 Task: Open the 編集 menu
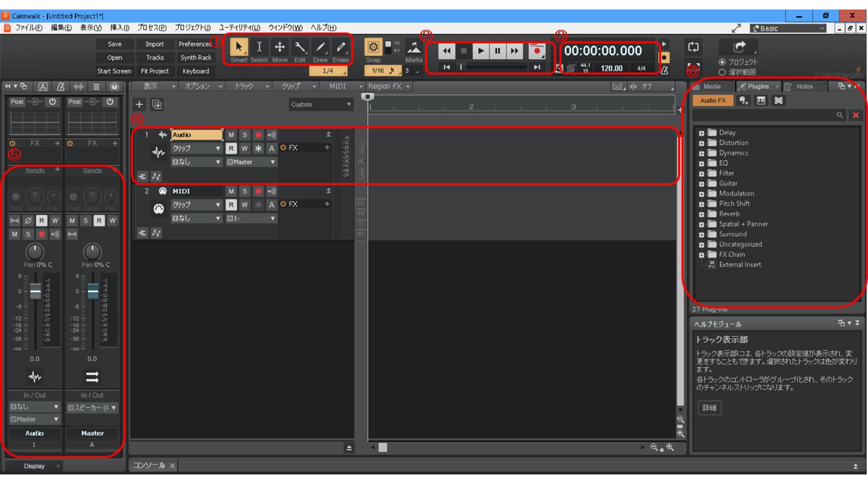[x=61, y=28]
